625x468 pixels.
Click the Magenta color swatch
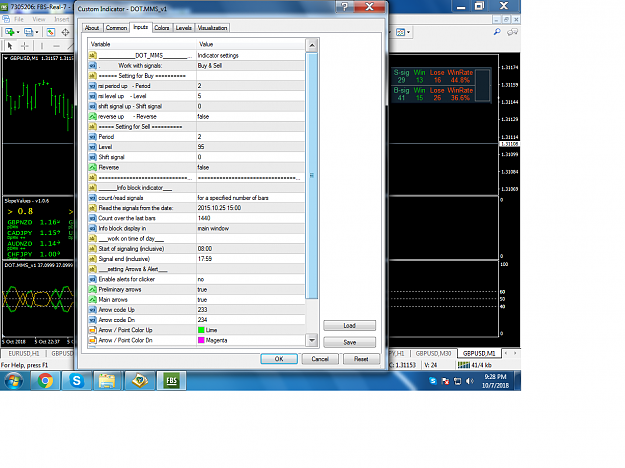(x=201, y=340)
